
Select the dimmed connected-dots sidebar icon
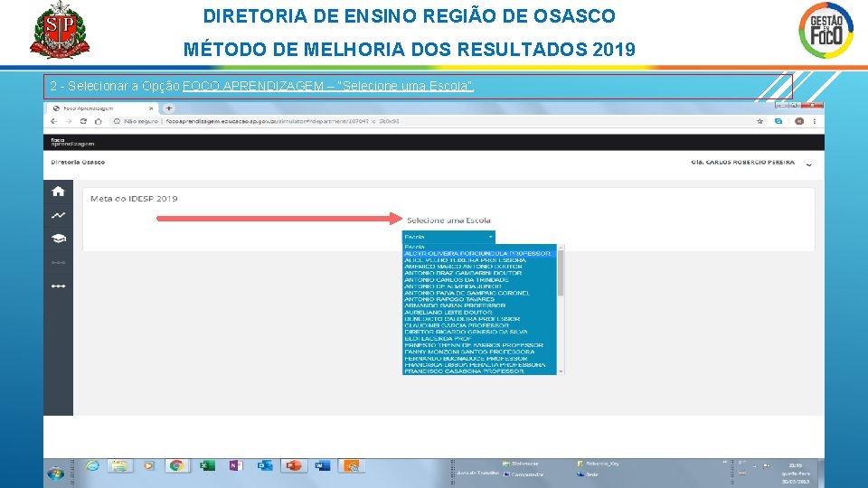click(x=58, y=262)
